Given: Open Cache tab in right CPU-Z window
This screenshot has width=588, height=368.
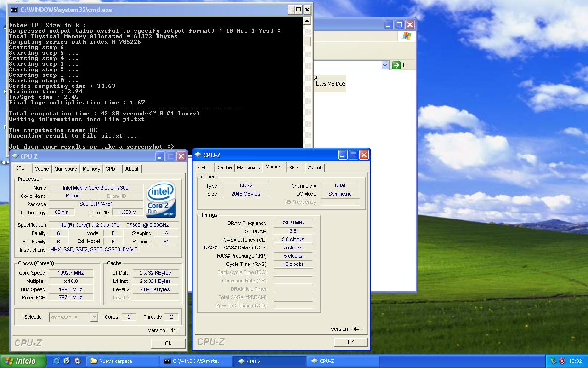Looking at the screenshot, I should pyautogui.click(x=224, y=167).
